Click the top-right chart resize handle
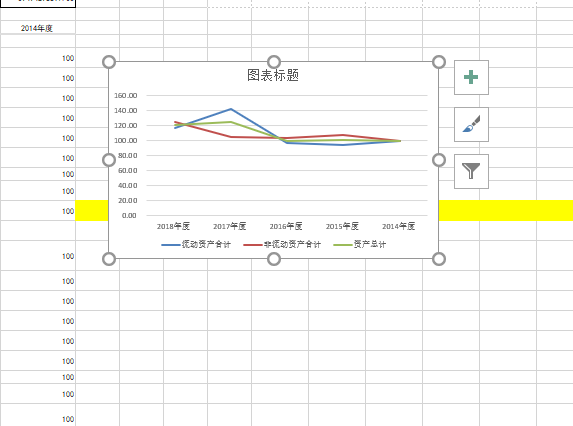573x426 pixels. [x=439, y=62]
